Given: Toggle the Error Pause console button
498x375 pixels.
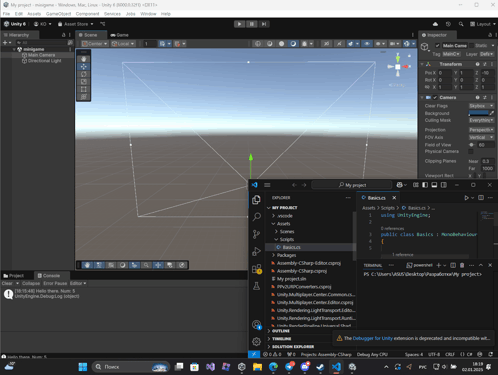Looking at the screenshot, I should tap(55, 283).
